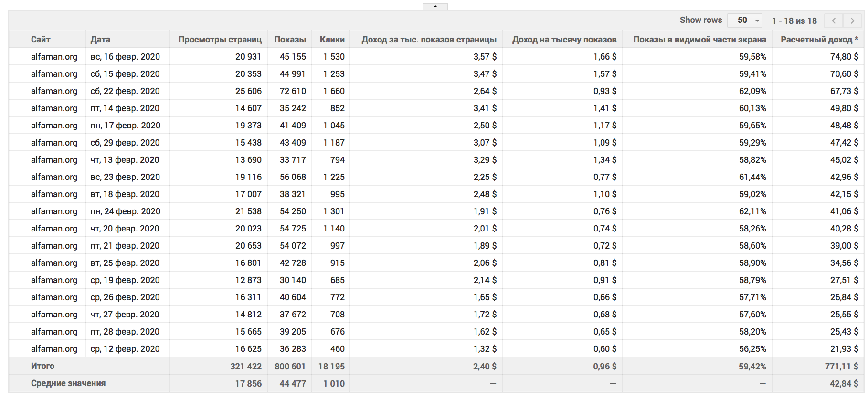
Task: Collapse the panel using the top arrow handle
Action: click(435, 6)
